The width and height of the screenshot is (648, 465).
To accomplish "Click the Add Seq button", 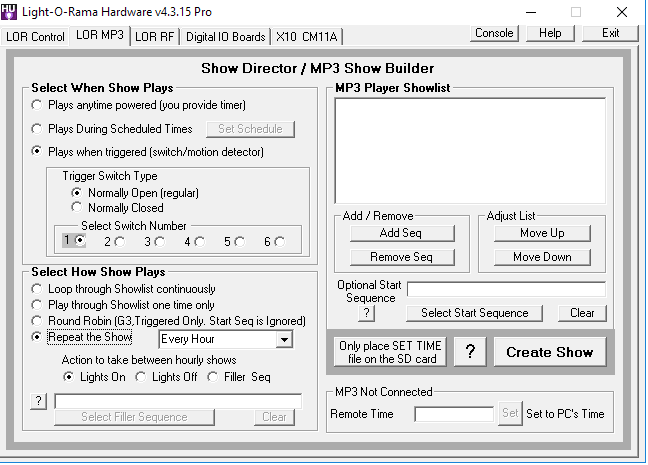I will pyautogui.click(x=402, y=233).
